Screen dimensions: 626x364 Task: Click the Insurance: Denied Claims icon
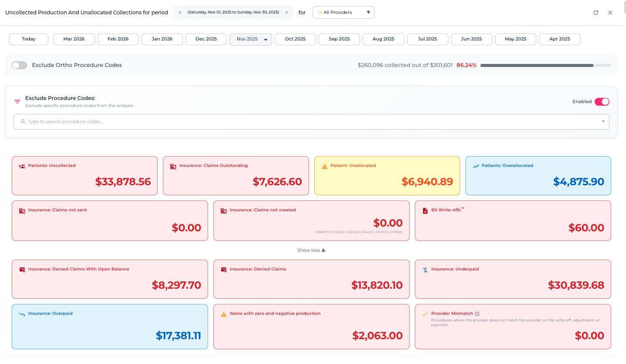coord(223,270)
